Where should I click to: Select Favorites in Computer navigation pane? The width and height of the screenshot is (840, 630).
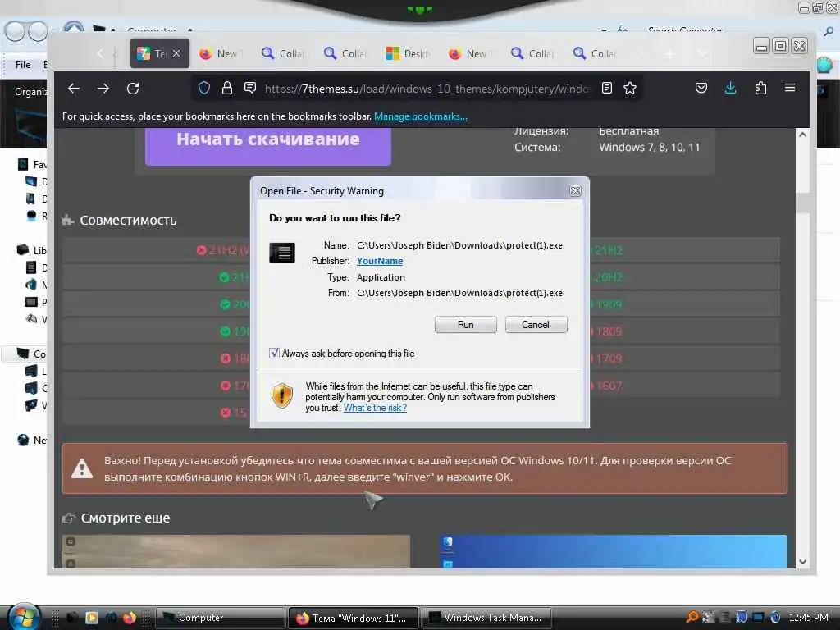point(32,164)
